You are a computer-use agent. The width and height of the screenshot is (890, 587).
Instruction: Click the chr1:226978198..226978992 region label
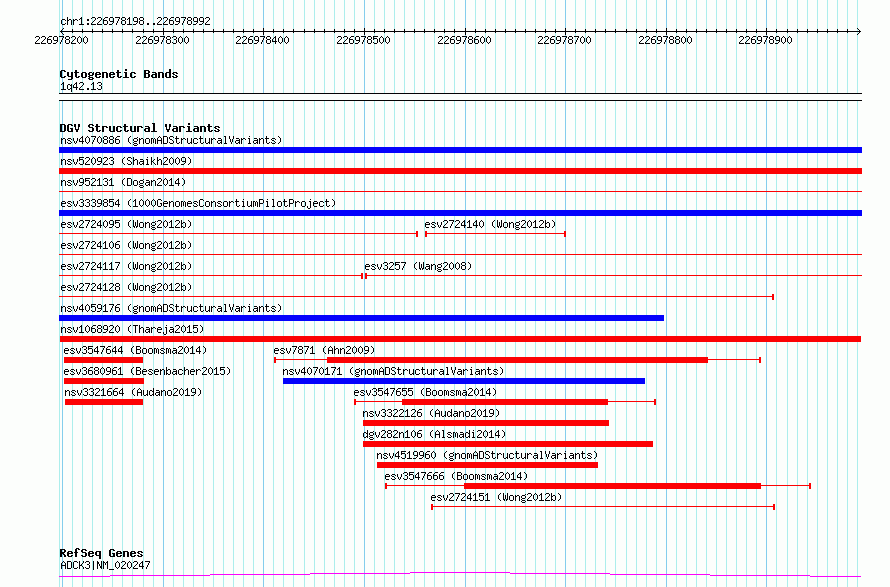[x=135, y=21]
